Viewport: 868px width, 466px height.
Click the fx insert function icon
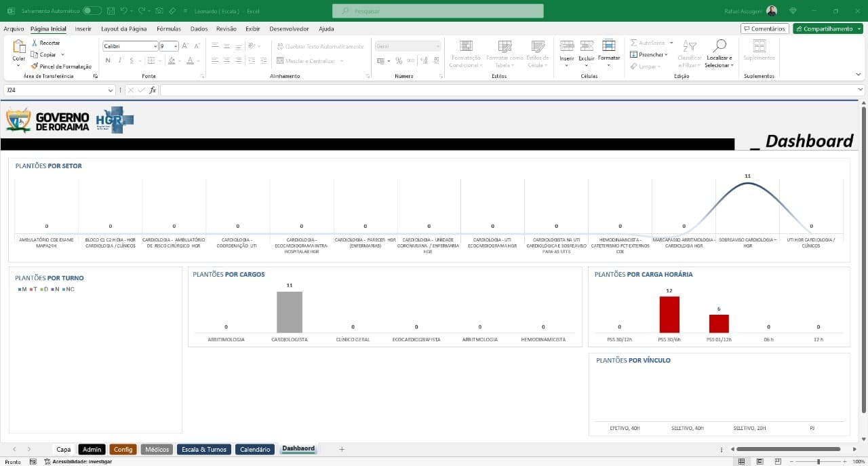153,90
